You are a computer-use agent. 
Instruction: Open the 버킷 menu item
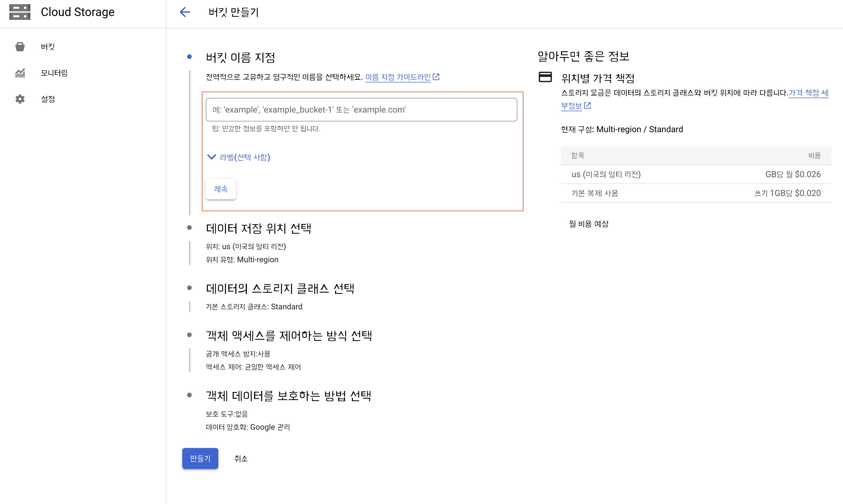coord(48,47)
